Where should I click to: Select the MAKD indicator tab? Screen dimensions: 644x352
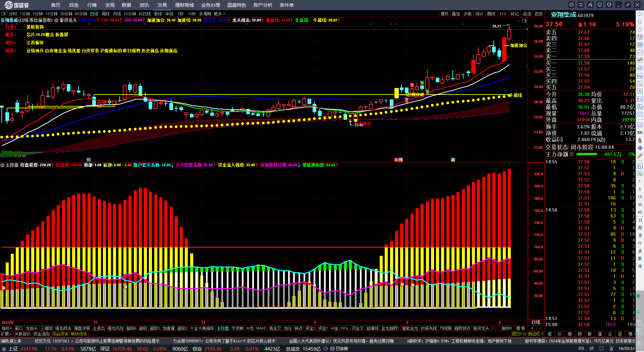coord(261,328)
